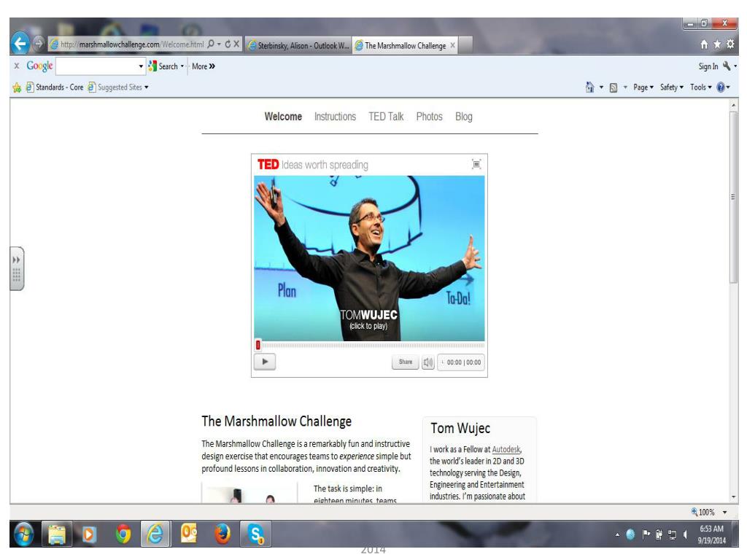747x560 pixels.
Task: Click in the Google toolbar search field
Action: pyautogui.click(x=97, y=66)
